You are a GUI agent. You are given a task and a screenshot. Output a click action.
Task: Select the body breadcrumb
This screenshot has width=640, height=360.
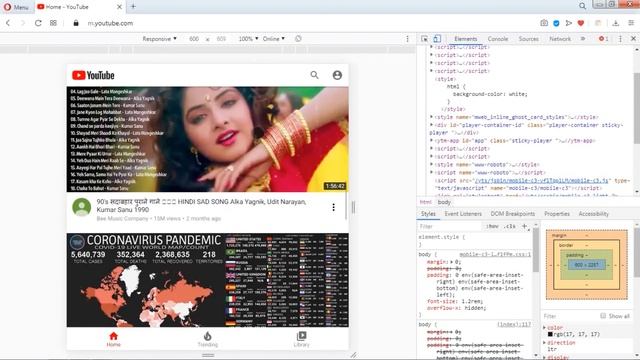tap(444, 202)
